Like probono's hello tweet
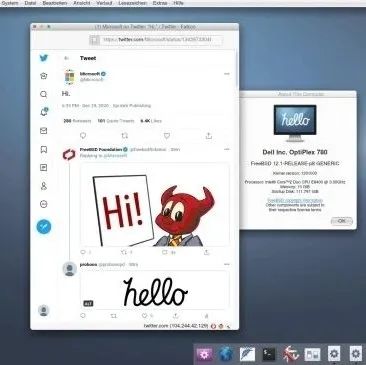 click(x=144, y=315)
